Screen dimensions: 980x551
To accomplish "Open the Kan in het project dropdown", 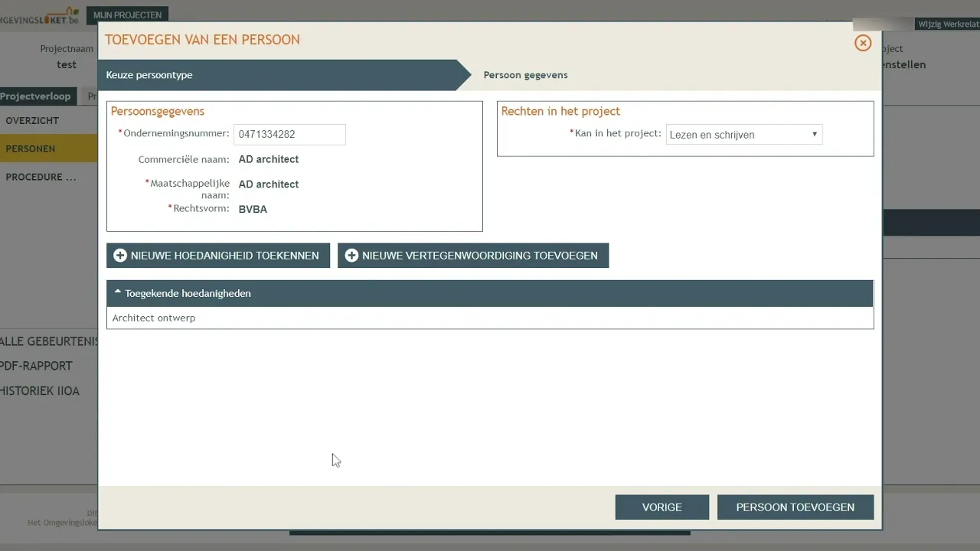I will coord(744,135).
